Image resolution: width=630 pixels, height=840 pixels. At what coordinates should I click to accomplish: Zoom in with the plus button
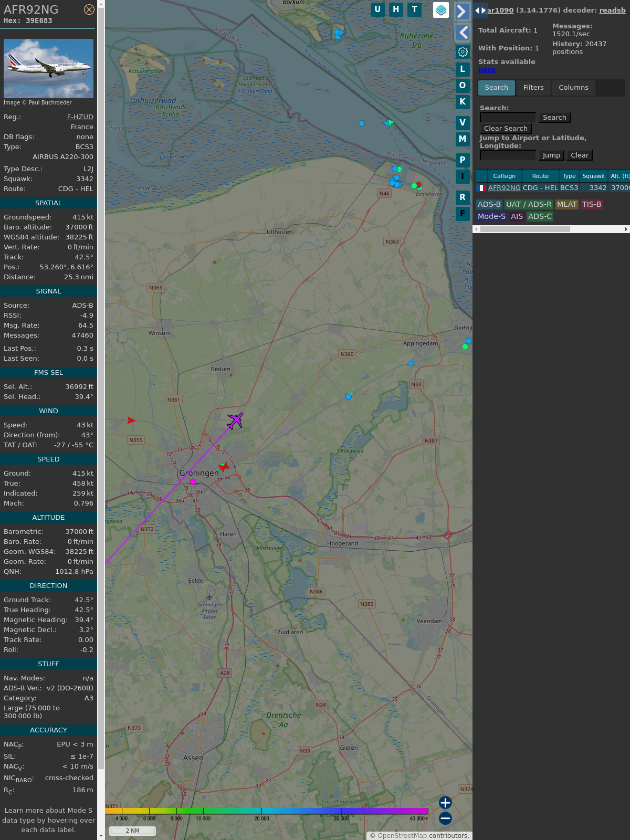coord(445,802)
